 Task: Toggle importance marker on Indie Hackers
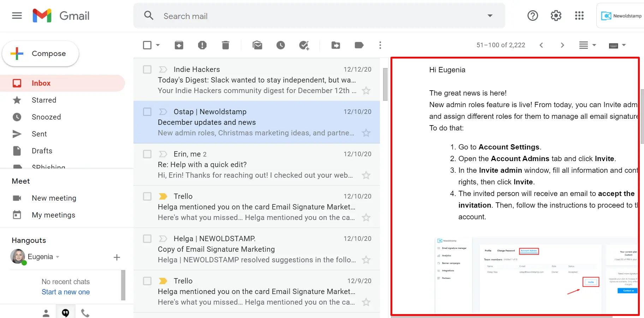(163, 69)
